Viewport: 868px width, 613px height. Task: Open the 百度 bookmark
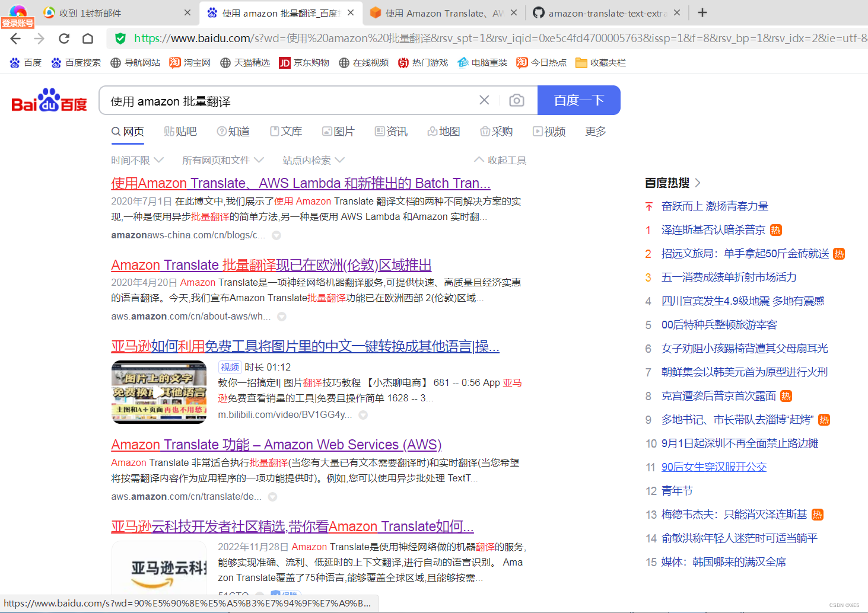26,62
